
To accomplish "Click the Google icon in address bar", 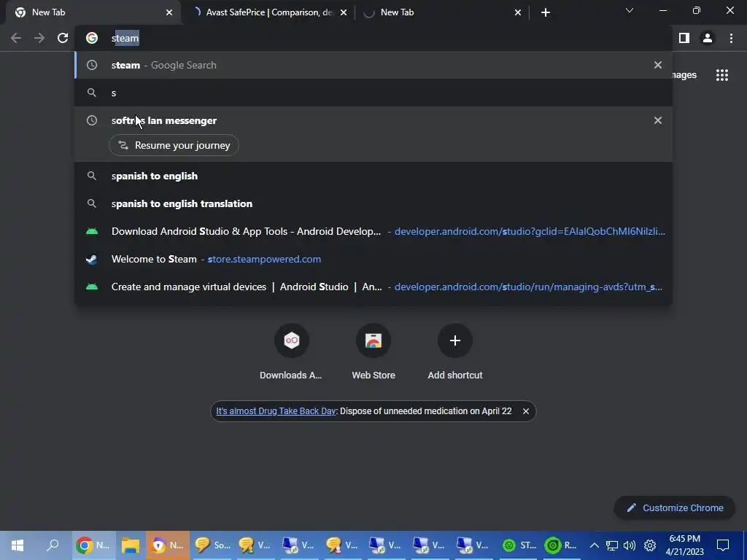I will (x=92, y=38).
